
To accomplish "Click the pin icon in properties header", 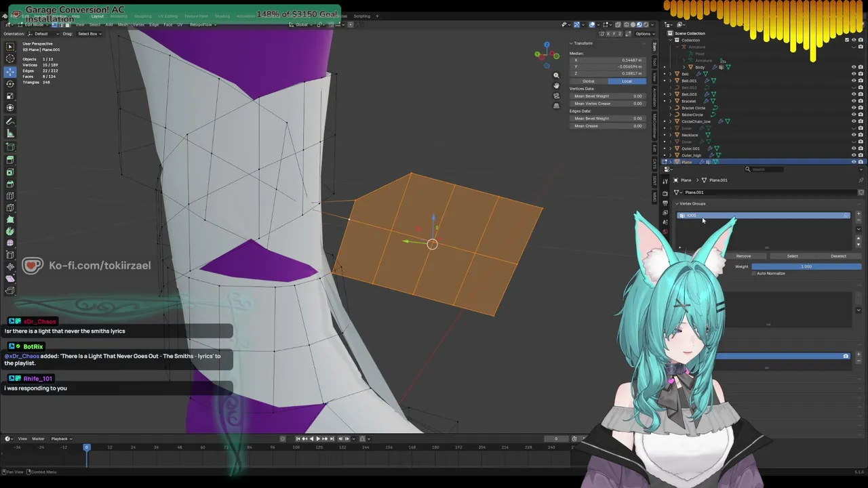I will 861,180.
